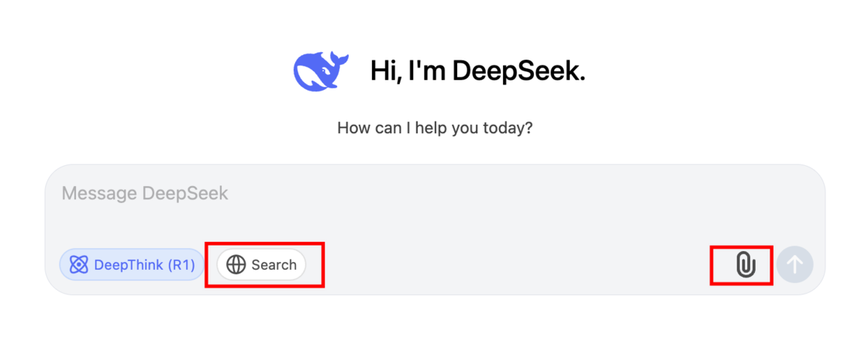
Task: Select the Search pill button
Action: coord(261,264)
